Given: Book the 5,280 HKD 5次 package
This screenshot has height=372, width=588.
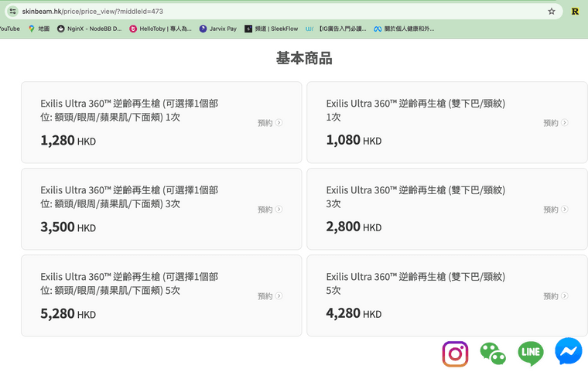Looking at the screenshot, I should pyautogui.click(x=270, y=296).
